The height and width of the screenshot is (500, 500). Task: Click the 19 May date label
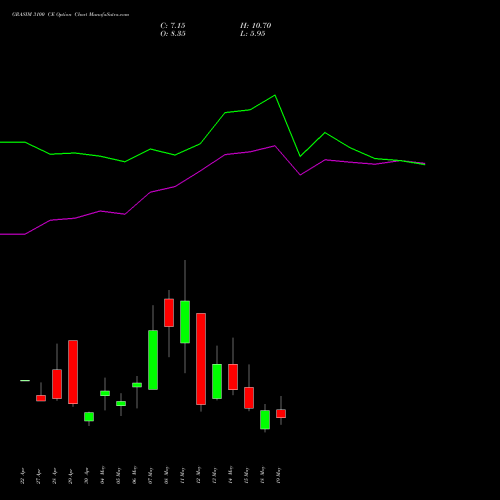pos(278,475)
